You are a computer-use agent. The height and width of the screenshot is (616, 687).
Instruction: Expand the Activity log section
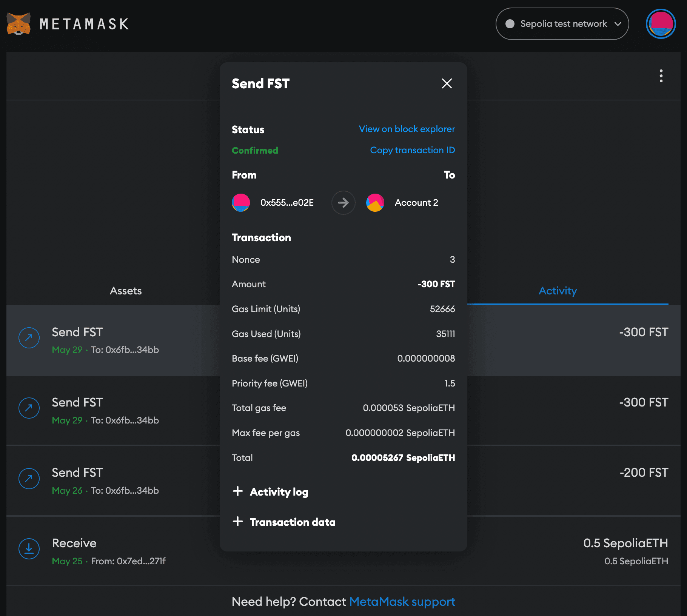point(270,491)
